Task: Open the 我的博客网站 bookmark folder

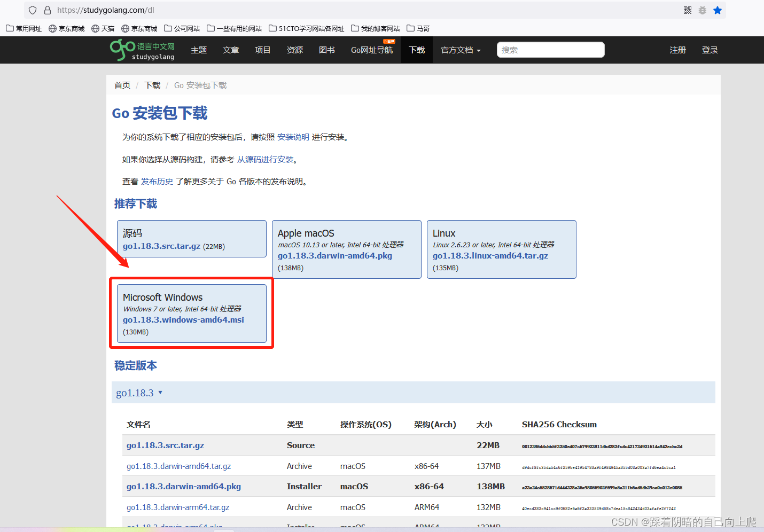Action: pyautogui.click(x=376, y=28)
